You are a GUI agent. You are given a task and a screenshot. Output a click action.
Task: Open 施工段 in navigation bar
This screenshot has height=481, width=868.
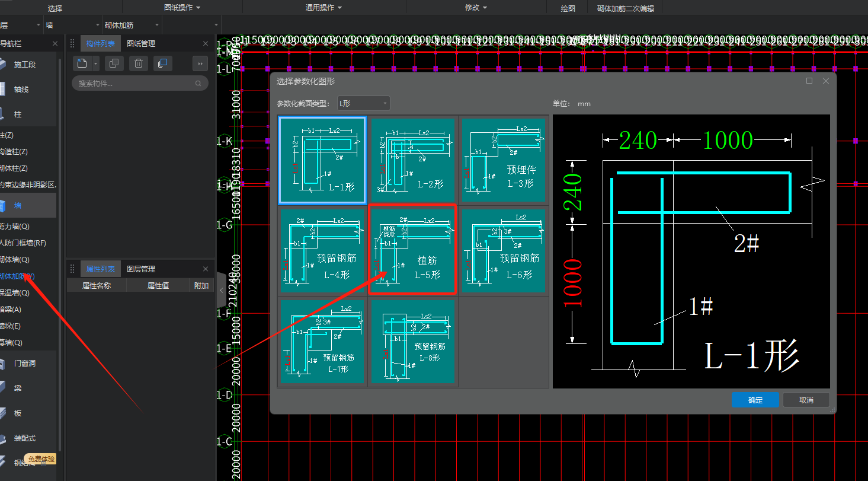(x=28, y=64)
